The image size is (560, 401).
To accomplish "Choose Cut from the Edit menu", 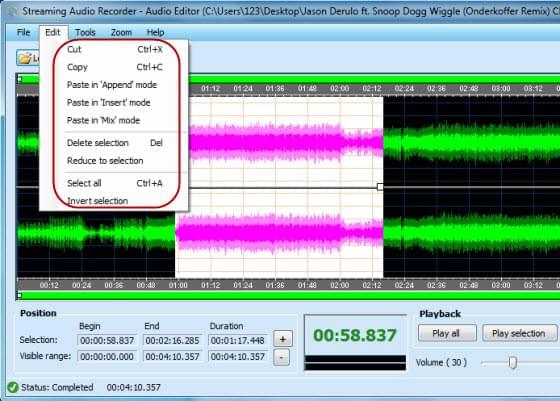I will pos(115,49).
